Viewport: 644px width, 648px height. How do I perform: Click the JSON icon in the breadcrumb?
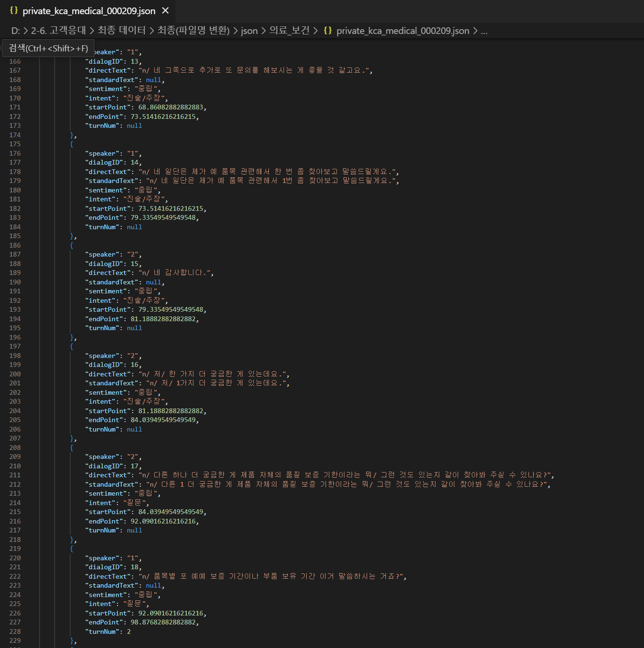(327, 31)
